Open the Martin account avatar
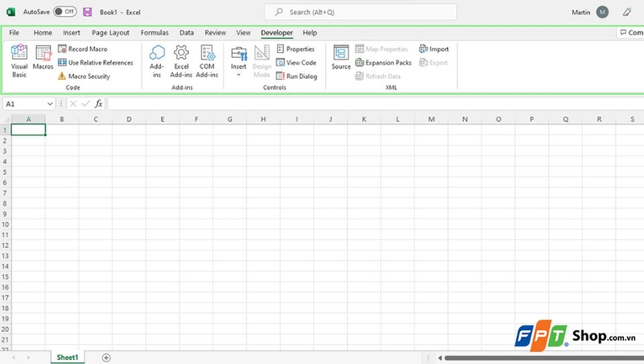This screenshot has width=644, height=364. pyautogui.click(x=602, y=12)
